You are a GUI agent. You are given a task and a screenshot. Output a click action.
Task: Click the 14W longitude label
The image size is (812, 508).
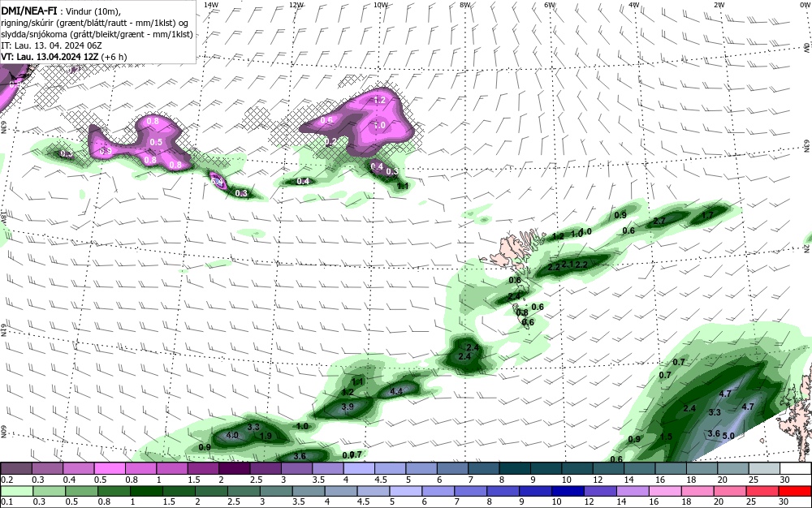(211, 5)
